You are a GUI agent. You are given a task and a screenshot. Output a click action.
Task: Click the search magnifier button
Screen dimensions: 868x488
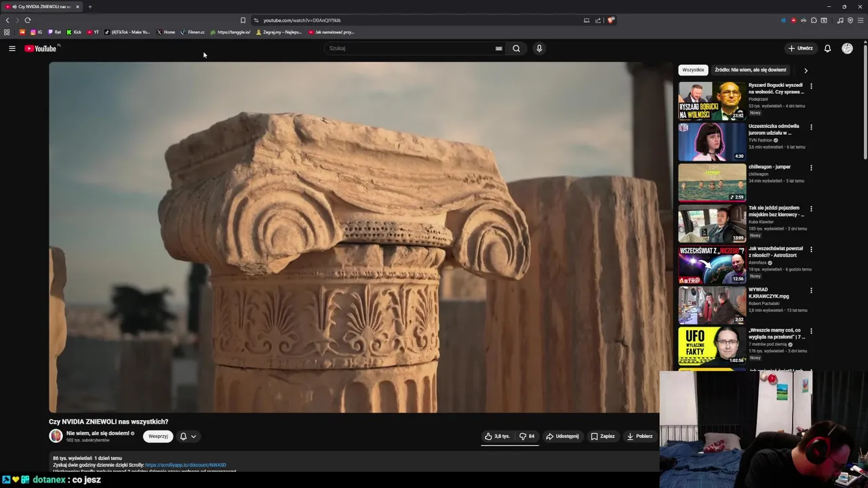coord(516,48)
